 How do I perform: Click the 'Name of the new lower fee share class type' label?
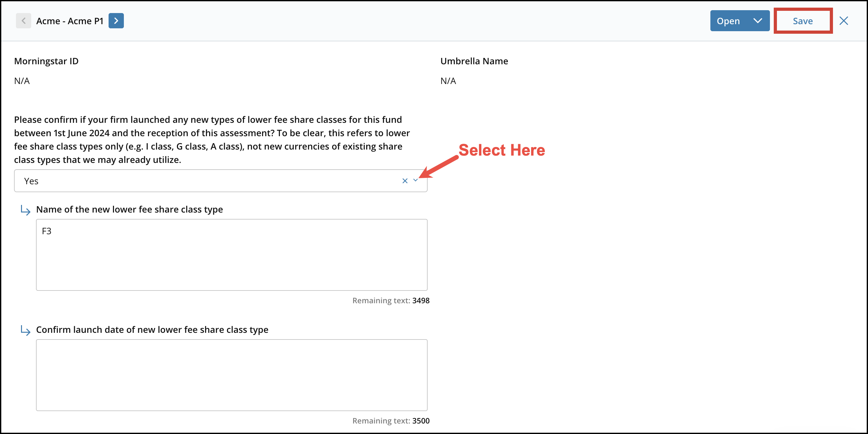(x=129, y=209)
